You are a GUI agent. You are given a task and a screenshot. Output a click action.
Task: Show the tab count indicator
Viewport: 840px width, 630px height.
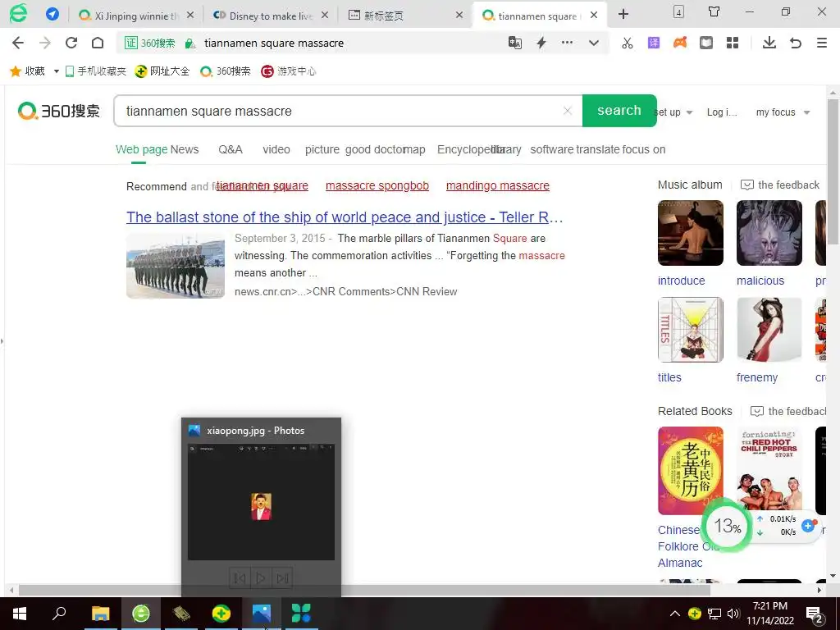pyautogui.click(x=678, y=11)
